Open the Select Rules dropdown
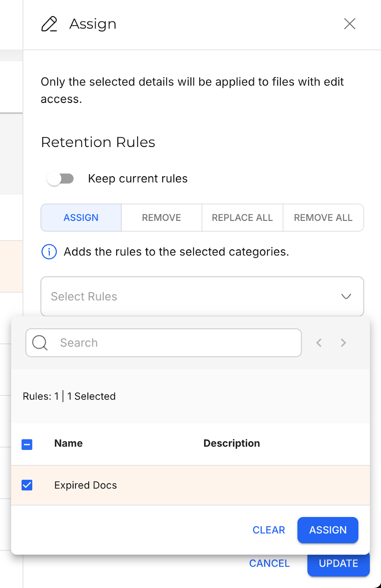The width and height of the screenshot is (381, 588). (202, 296)
